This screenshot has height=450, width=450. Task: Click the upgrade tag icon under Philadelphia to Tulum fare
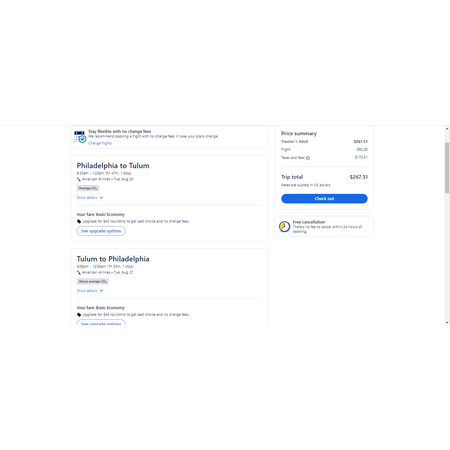click(x=79, y=221)
